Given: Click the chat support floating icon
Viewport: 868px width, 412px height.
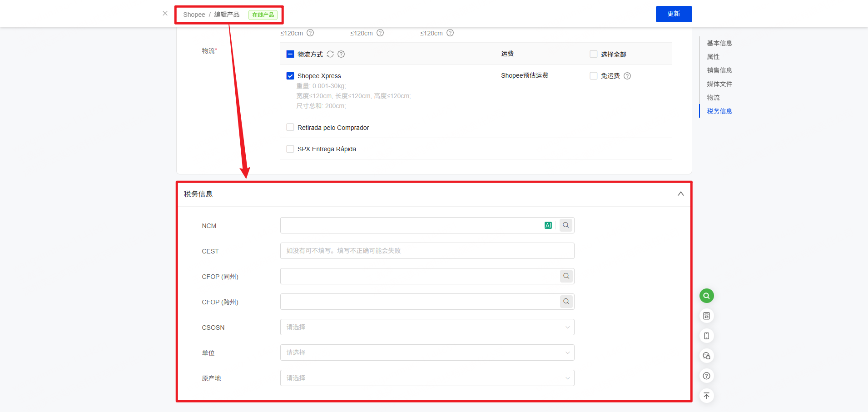Looking at the screenshot, I should click(706, 356).
